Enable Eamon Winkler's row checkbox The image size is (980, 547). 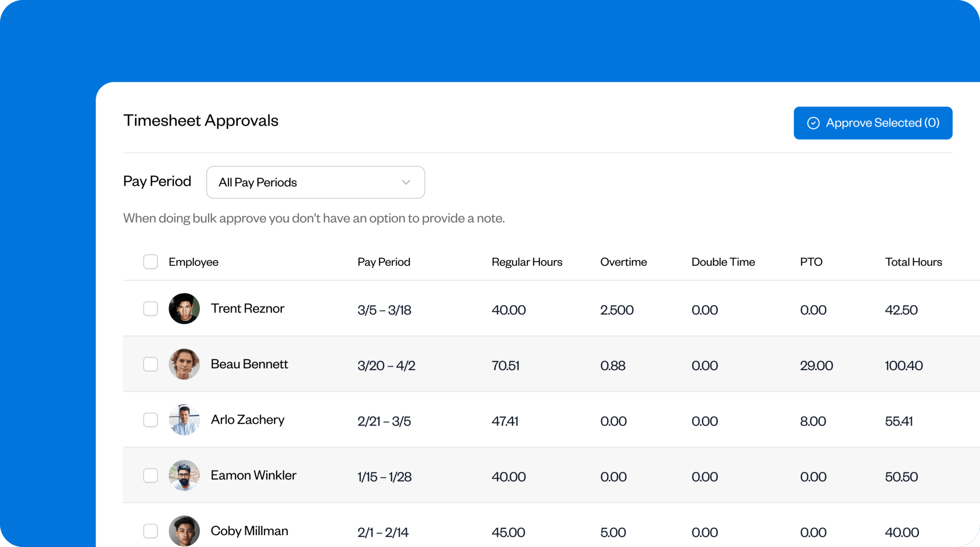coord(150,475)
